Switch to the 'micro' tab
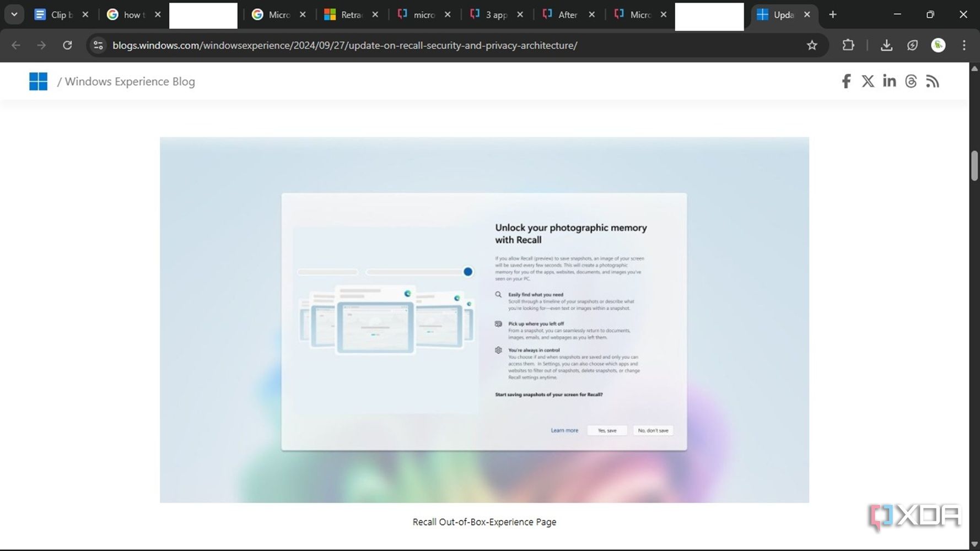 click(x=417, y=15)
